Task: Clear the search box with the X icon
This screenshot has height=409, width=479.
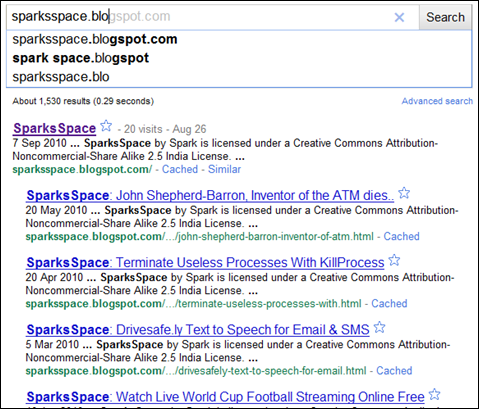Action: point(399,17)
